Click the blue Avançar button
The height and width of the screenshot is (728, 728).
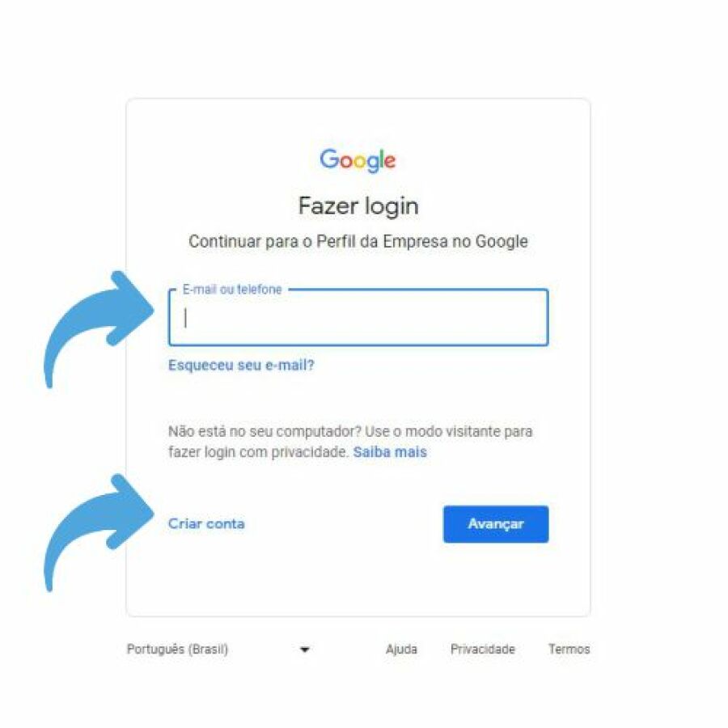(496, 524)
